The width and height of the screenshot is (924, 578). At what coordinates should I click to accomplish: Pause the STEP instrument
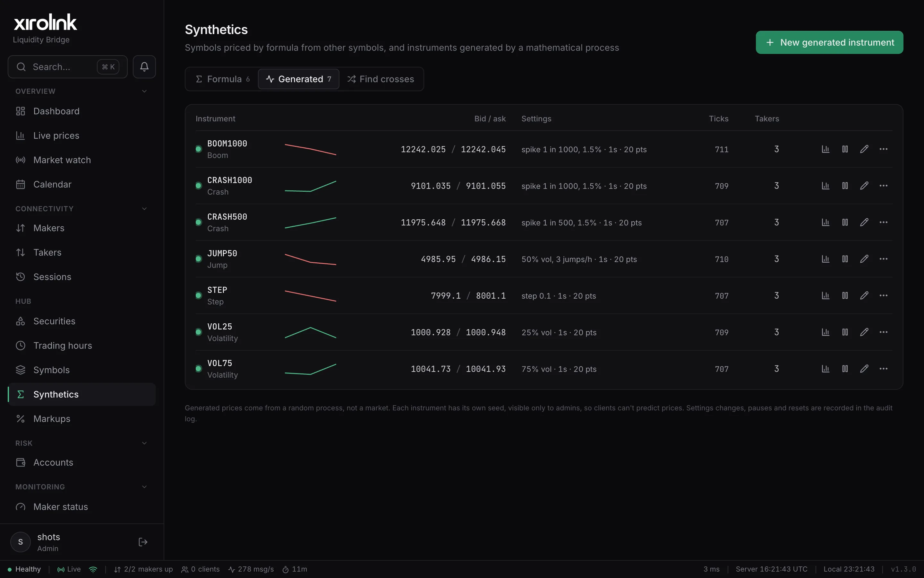tap(845, 295)
